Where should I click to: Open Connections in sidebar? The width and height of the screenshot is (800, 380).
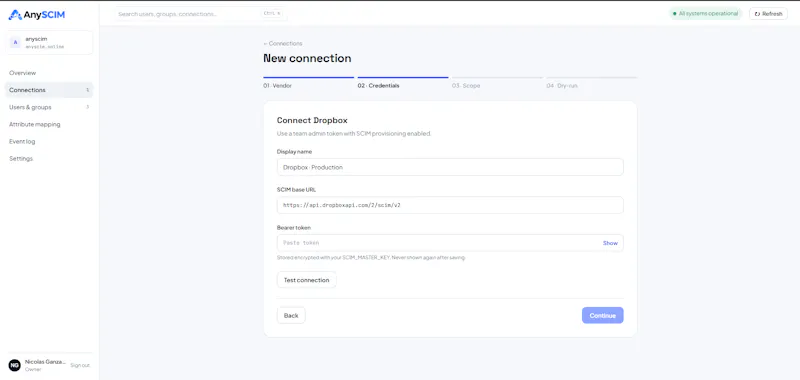[x=49, y=90]
